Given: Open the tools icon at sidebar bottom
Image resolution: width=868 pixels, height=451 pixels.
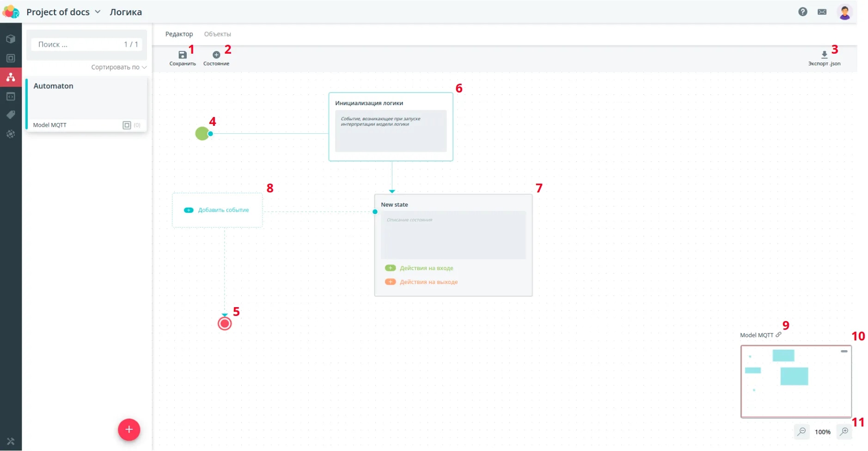Looking at the screenshot, I should [x=11, y=441].
